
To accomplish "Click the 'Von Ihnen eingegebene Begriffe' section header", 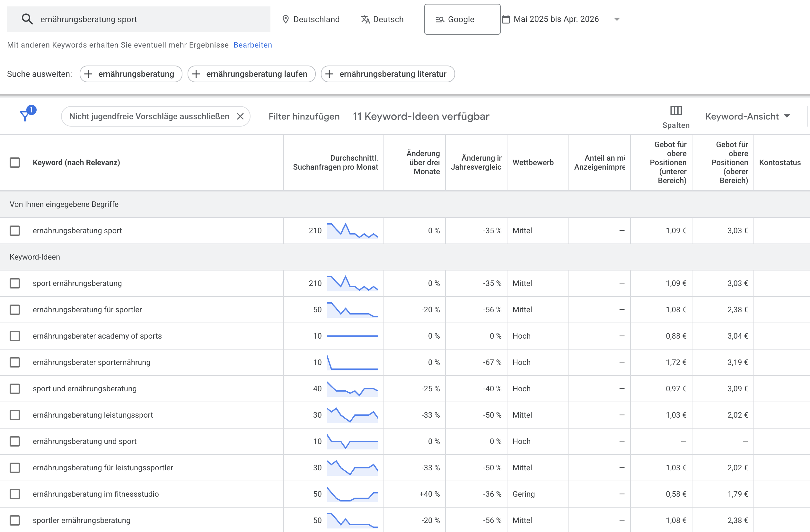I will pos(64,204).
